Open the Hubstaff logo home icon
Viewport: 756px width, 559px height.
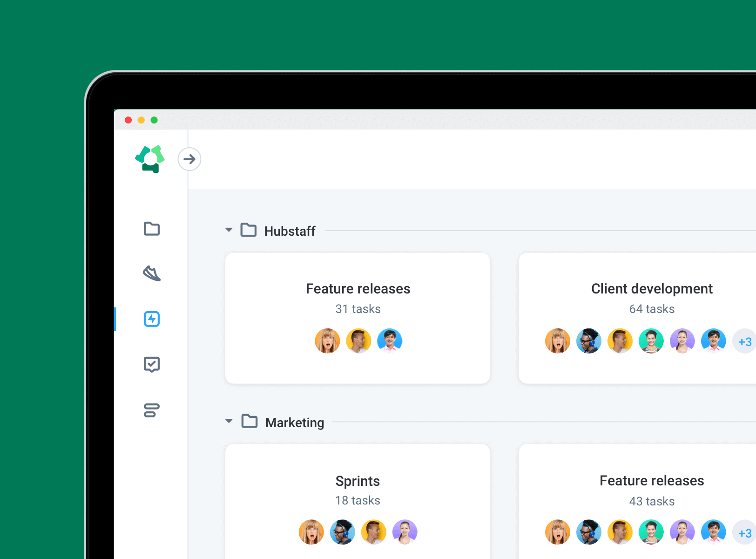tap(150, 159)
